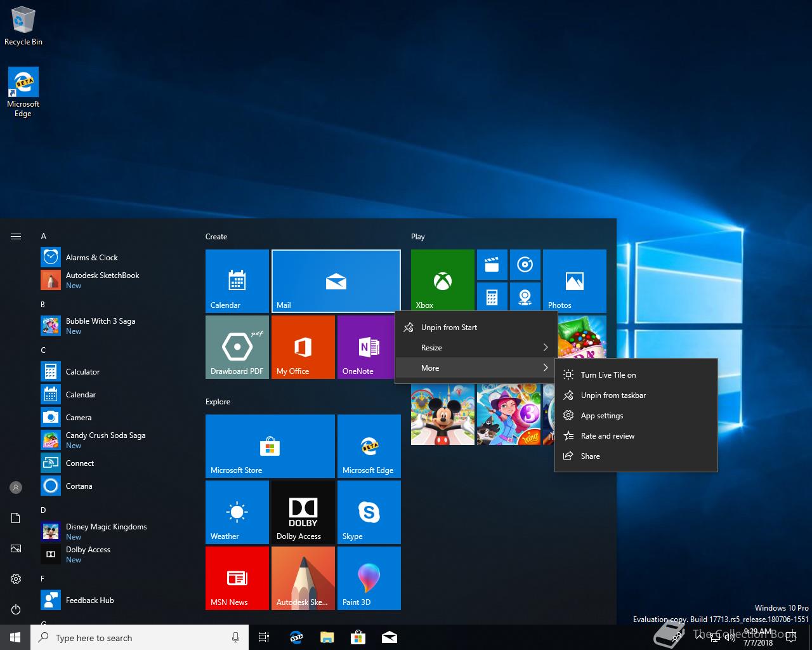Expand the Start hamburger menu
The image size is (812, 650).
tap(16, 236)
